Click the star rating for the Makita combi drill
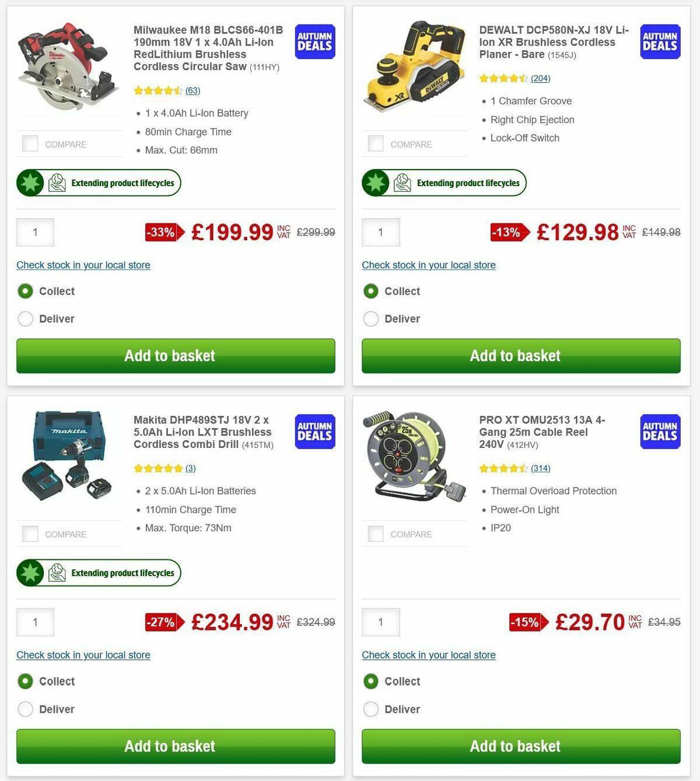 coord(157,468)
